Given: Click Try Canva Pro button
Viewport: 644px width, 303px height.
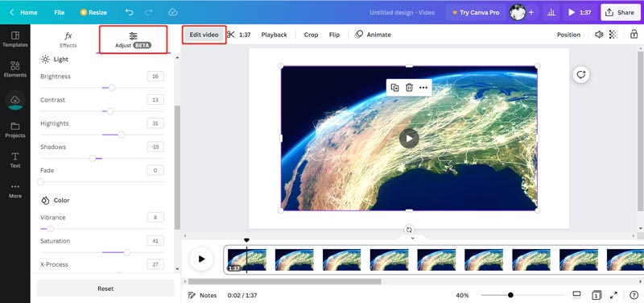Looking at the screenshot, I should 476,12.
